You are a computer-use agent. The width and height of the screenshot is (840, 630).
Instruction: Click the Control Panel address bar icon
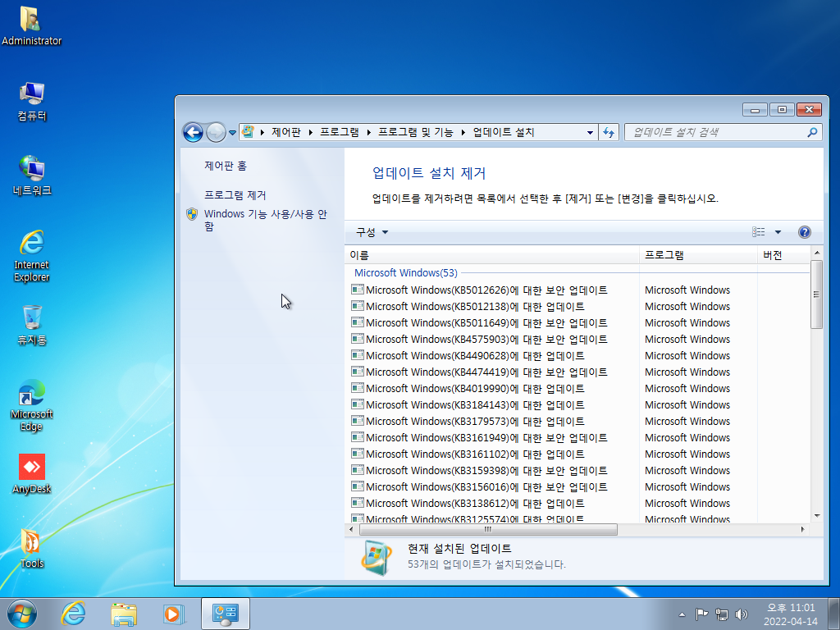click(248, 132)
